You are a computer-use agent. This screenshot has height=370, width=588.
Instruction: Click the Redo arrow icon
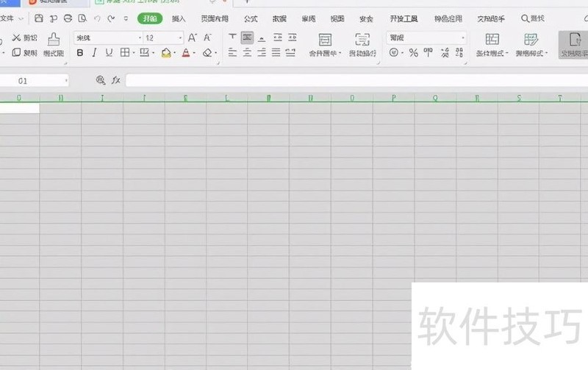[111, 18]
